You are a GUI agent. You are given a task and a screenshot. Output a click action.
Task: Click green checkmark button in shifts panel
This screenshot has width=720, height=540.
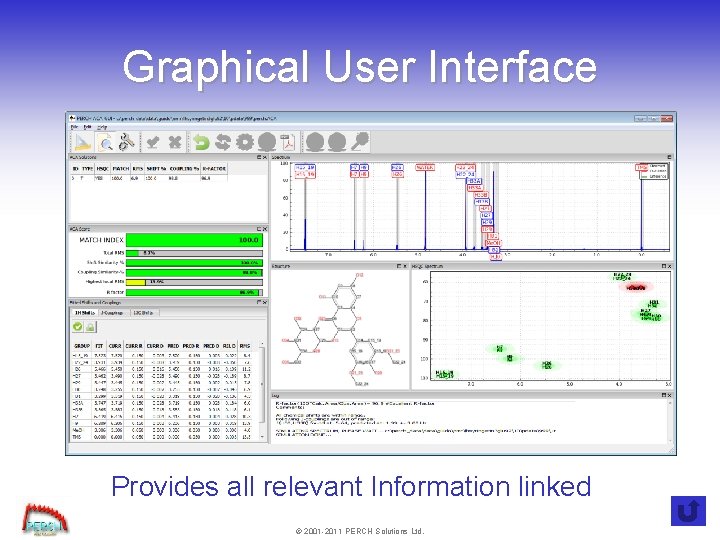(78, 326)
